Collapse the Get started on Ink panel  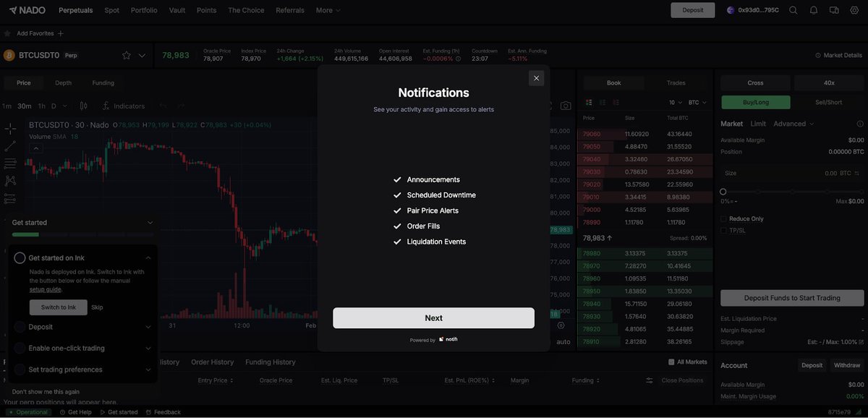(x=148, y=257)
